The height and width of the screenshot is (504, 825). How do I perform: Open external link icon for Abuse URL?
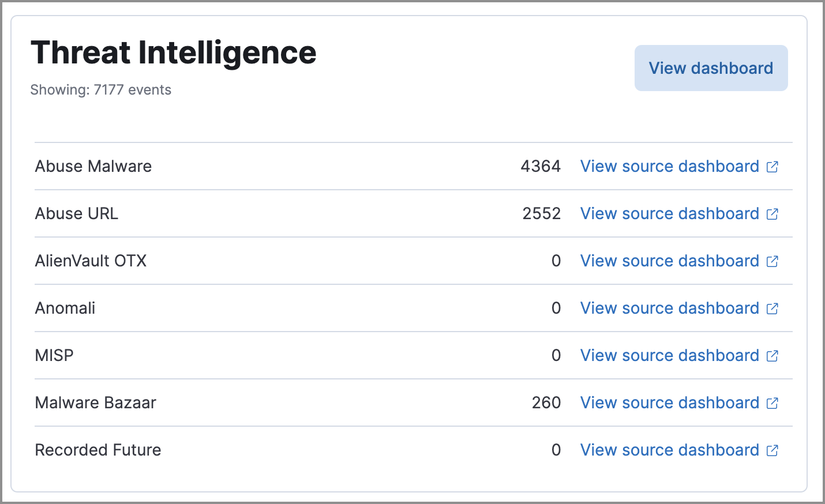(772, 214)
